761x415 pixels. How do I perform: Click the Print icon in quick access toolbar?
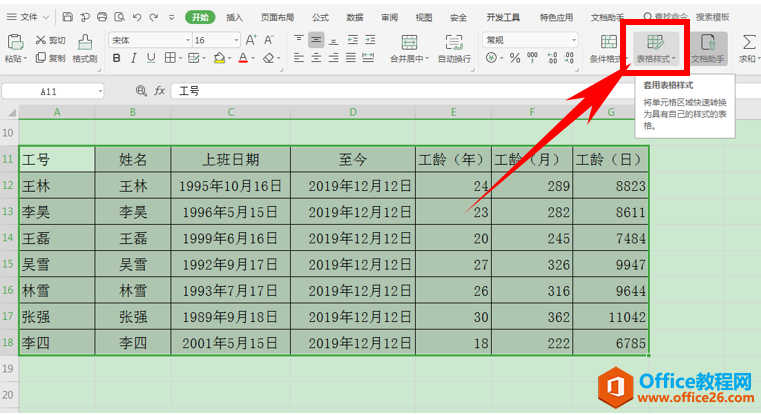pos(102,17)
